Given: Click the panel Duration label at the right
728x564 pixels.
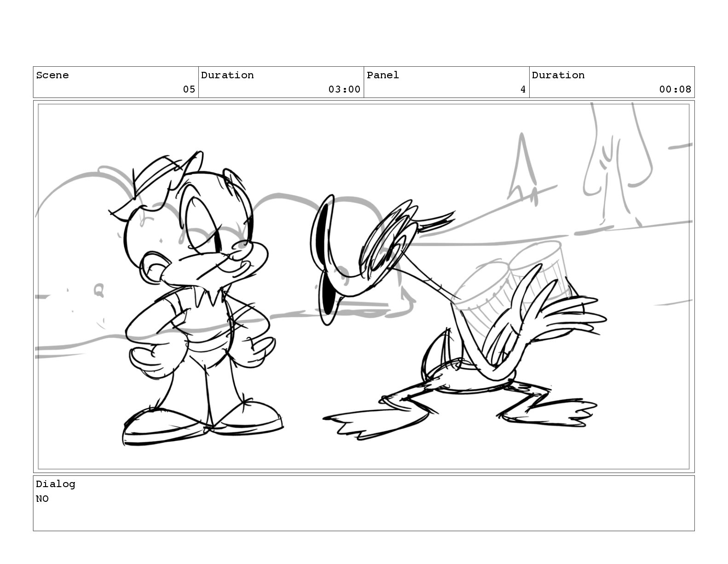Looking at the screenshot, I should click(x=558, y=75).
